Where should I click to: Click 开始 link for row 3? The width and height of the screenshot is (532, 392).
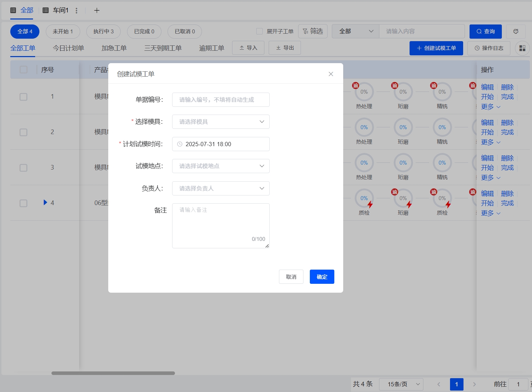[x=487, y=168]
